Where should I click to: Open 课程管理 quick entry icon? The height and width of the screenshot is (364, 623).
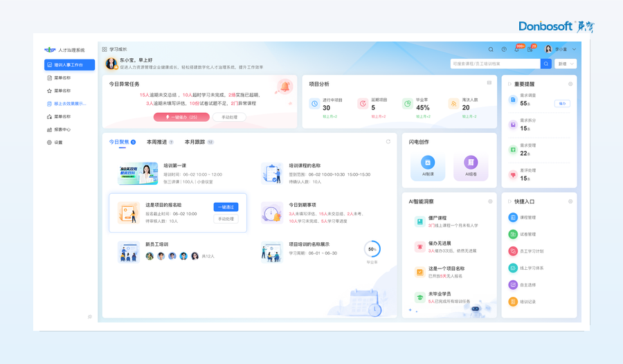click(513, 217)
